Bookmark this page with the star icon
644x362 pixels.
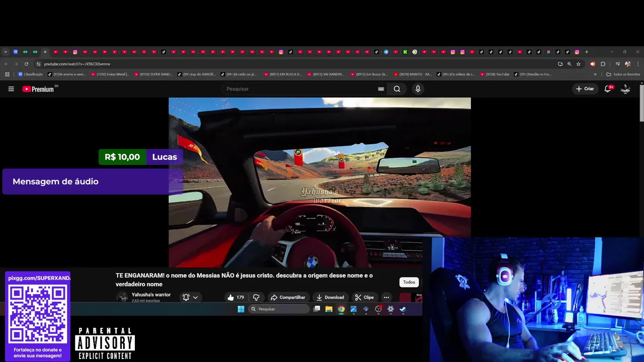(579, 64)
